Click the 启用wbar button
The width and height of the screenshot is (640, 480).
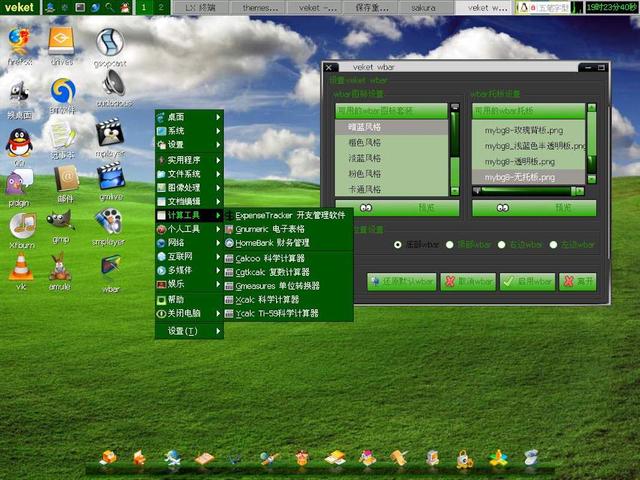[527, 282]
